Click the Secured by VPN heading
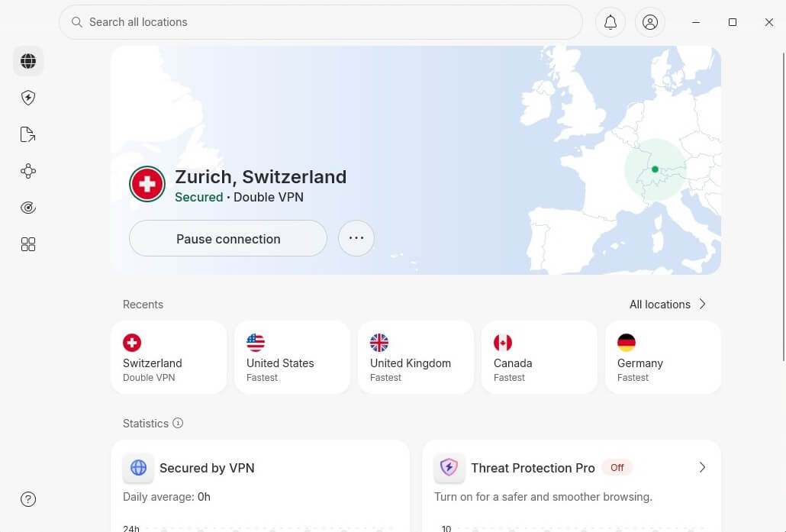The height and width of the screenshot is (532, 786). (207, 468)
